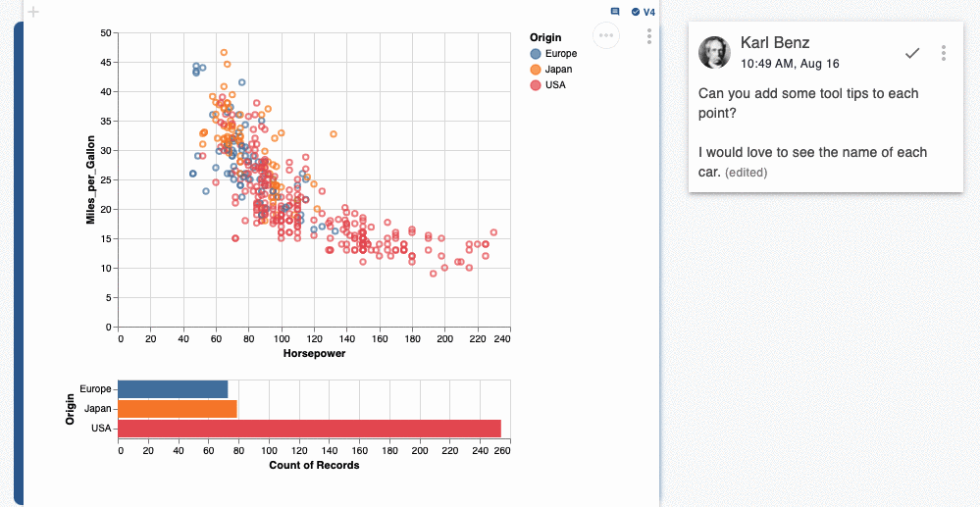Image resolution: width=980 pixels, height=507 pixels.
Task: Click the Karl Benz author name
Action: pyautogui.click(x=775, y=42)
